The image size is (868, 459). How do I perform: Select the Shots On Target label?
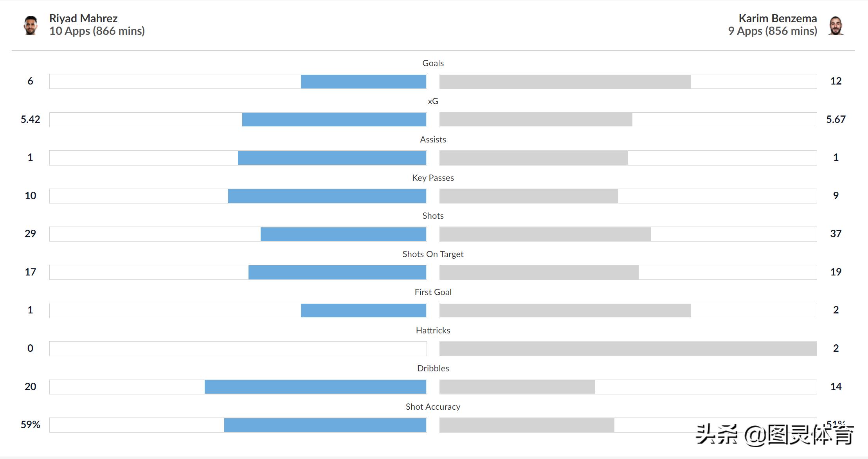[x=433, y=254]
